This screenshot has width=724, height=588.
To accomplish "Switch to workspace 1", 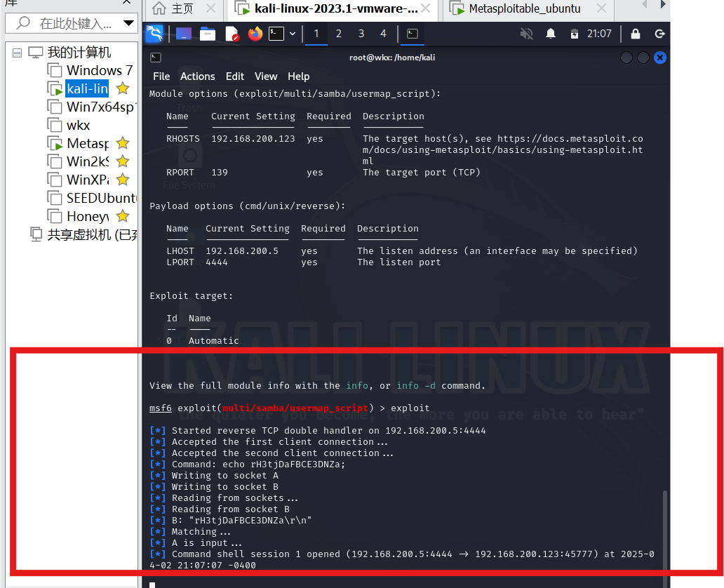I will tap(316, 34).
